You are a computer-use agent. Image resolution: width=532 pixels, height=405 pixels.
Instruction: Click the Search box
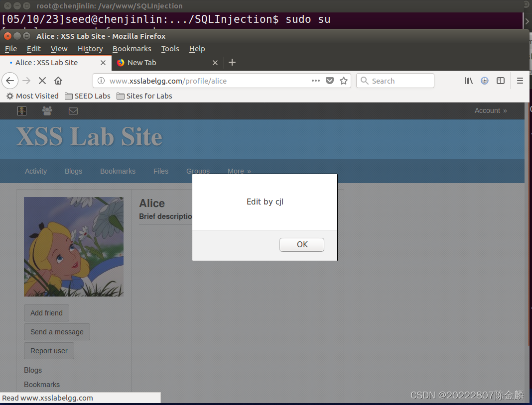(x=395, y=81)
